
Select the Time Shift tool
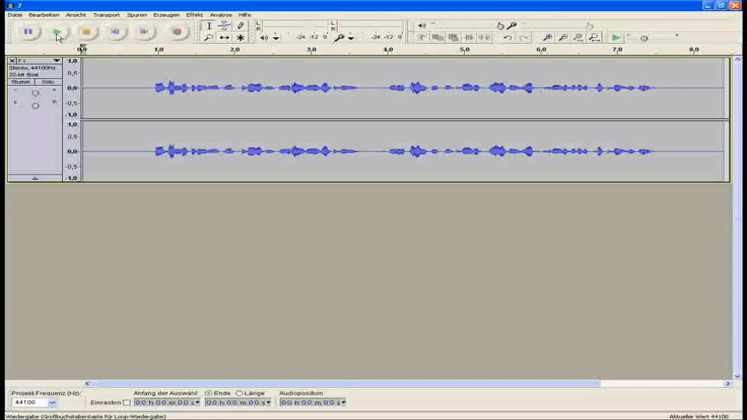(224, 38)
